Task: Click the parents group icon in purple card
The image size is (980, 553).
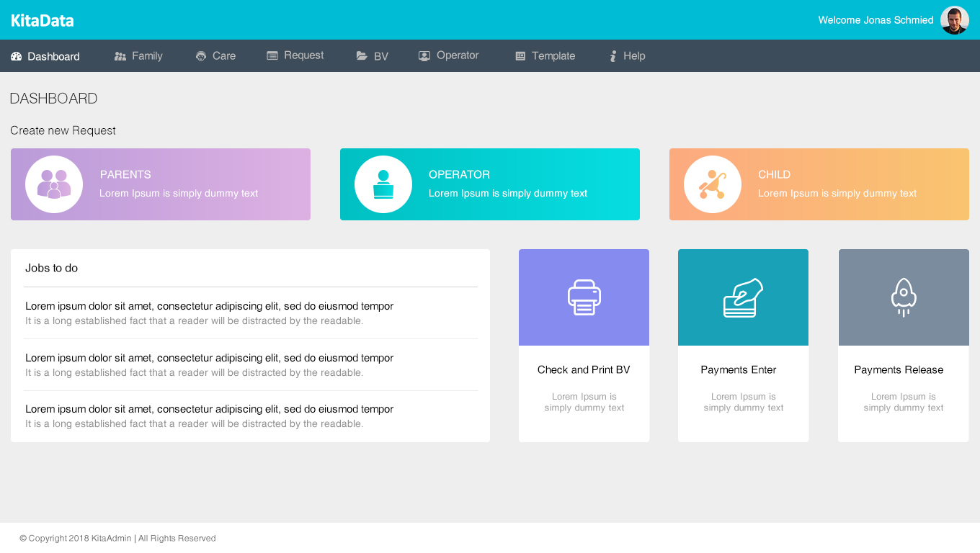Action: [x=54, y=184]
